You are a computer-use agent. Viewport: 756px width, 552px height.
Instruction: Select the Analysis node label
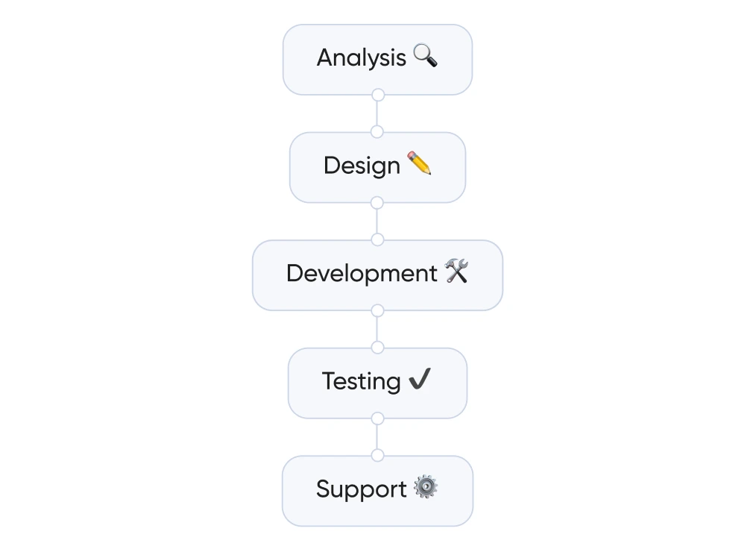pos(362,57)
